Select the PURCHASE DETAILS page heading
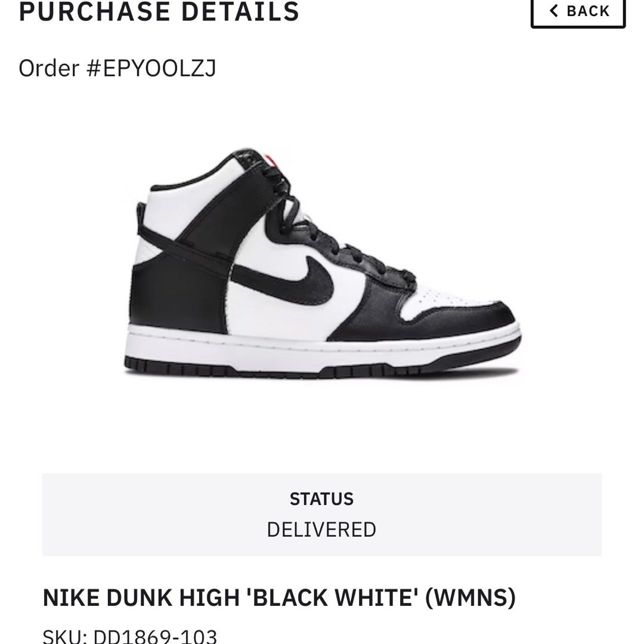The width and height of the screenshot is (644, 644). tap(158, 10)
